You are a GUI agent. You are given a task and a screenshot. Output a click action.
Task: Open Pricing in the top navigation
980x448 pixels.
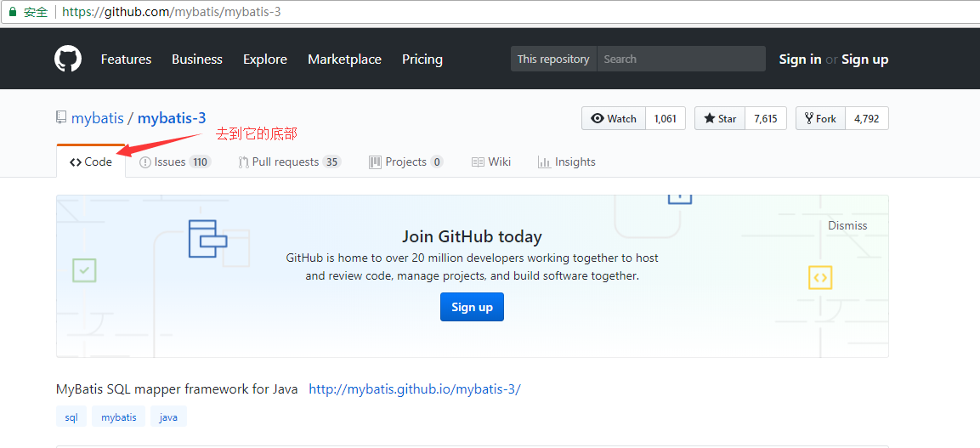pos(422,60)
